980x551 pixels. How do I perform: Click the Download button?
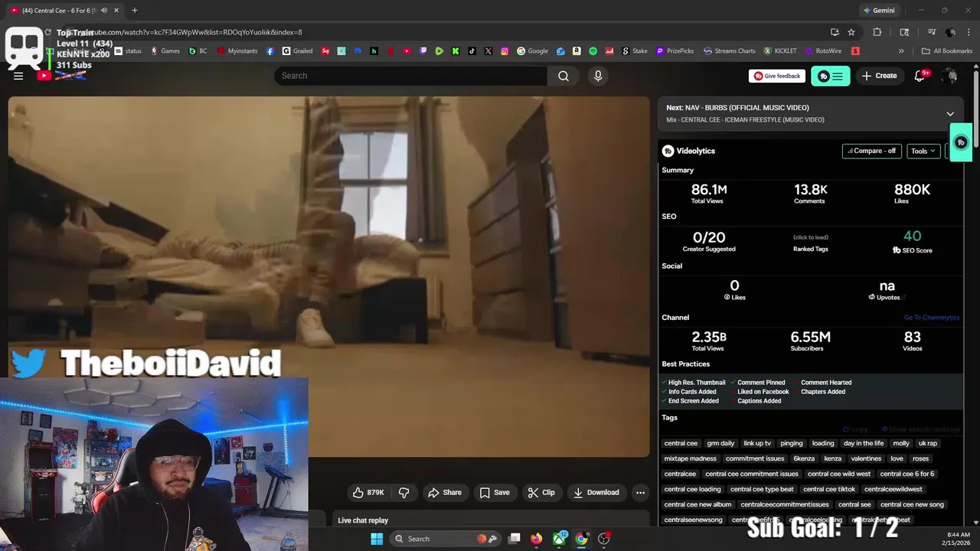pyautogui.click(x=596, y=493)
